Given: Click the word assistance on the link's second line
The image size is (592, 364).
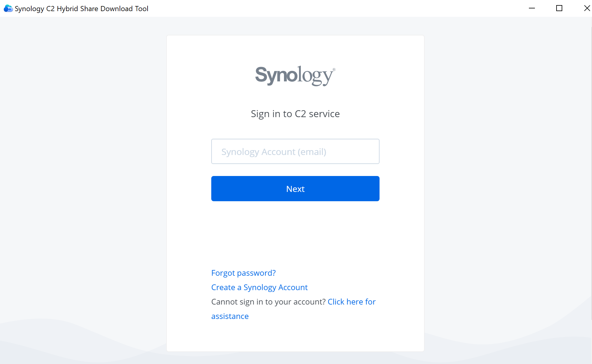Looking at the screenshot, I should pyautogui.click(x=230, y=316).
